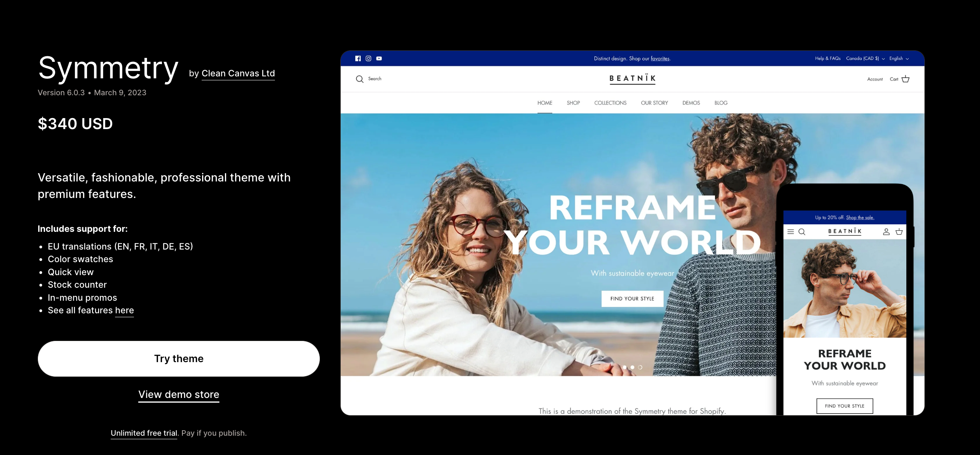This screenshot has height=455, width=980.
Task: Click the Search icon on demo store
Action: (x=359, y=79)
